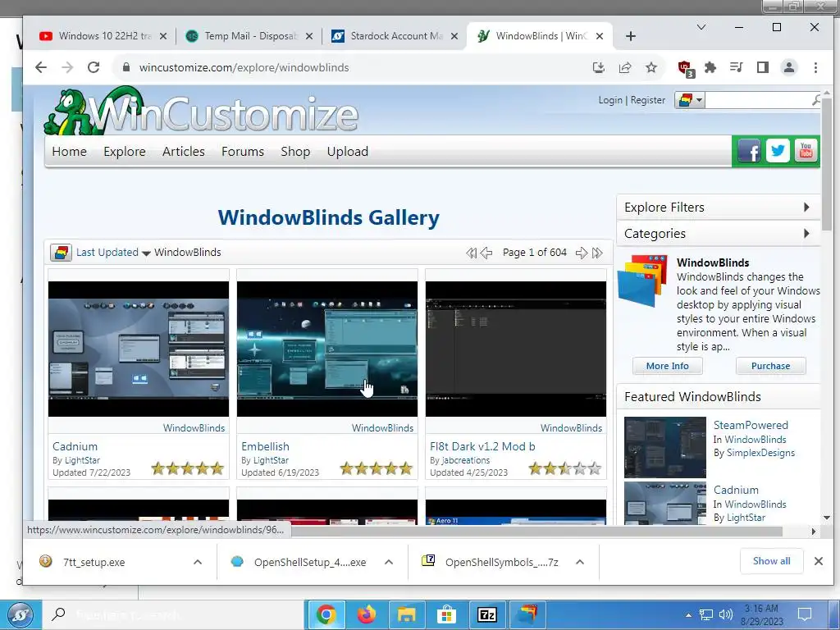Open the Articles menu item
The image size is (840, 630).
click(x=183, y=152)
